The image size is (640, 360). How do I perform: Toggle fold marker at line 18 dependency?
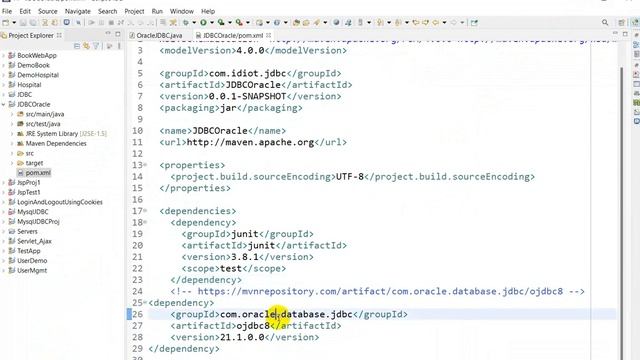pyautogui.click(x=145, y=222)
